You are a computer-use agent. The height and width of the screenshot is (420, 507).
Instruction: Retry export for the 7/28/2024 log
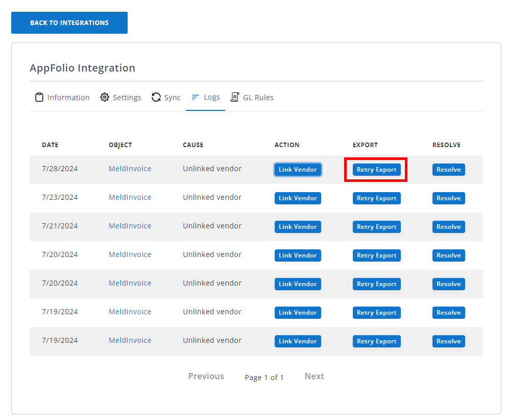pos(376,170)
